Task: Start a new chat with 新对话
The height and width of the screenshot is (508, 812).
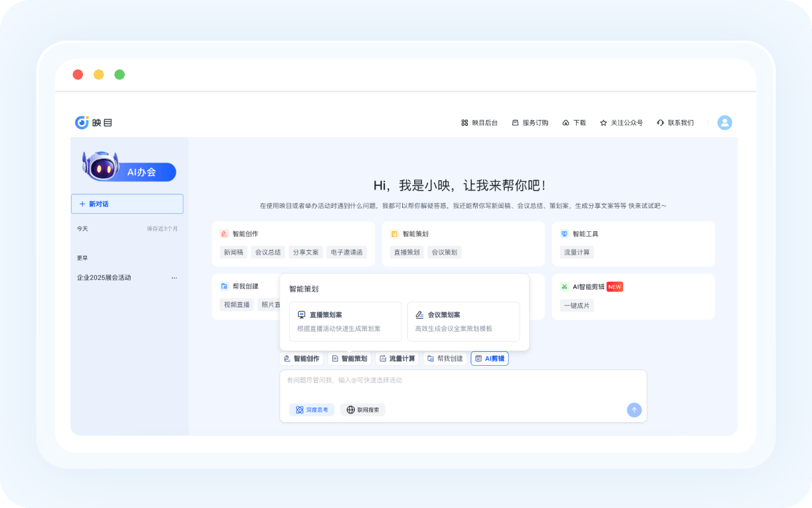Action: tap(127, 204)
